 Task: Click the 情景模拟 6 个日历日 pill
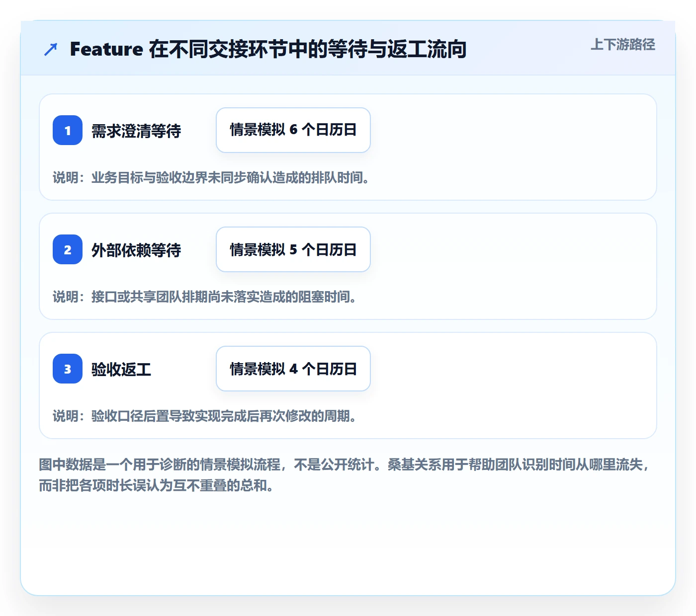[293, 130]
